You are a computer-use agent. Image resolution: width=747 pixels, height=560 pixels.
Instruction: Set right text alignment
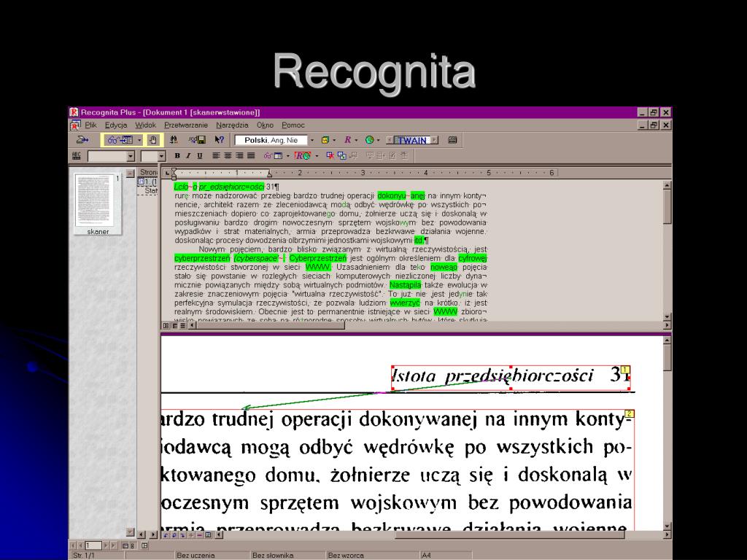coord(239,156)
